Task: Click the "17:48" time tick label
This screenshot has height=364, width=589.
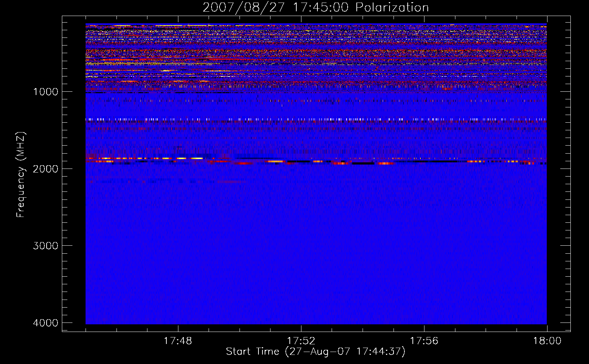Action: (178, 341)
